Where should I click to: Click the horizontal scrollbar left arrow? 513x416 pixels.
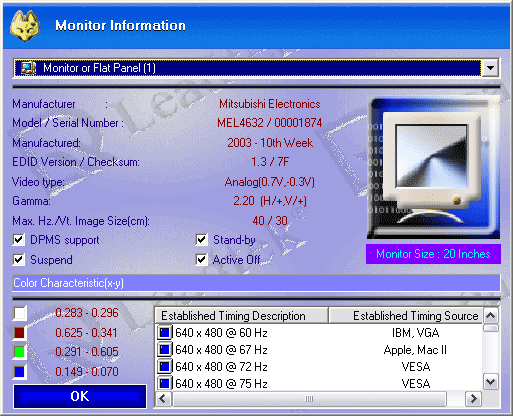163,399
